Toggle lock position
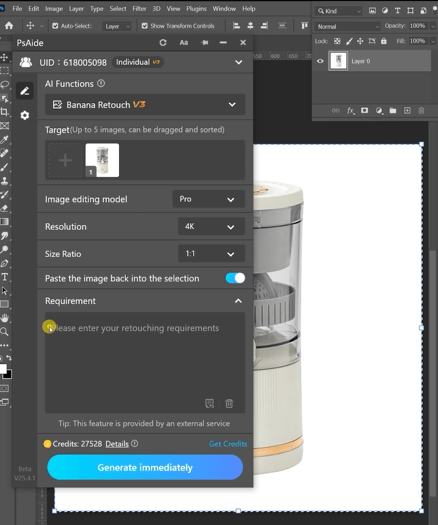438x525 pixels. click(360, 41)
